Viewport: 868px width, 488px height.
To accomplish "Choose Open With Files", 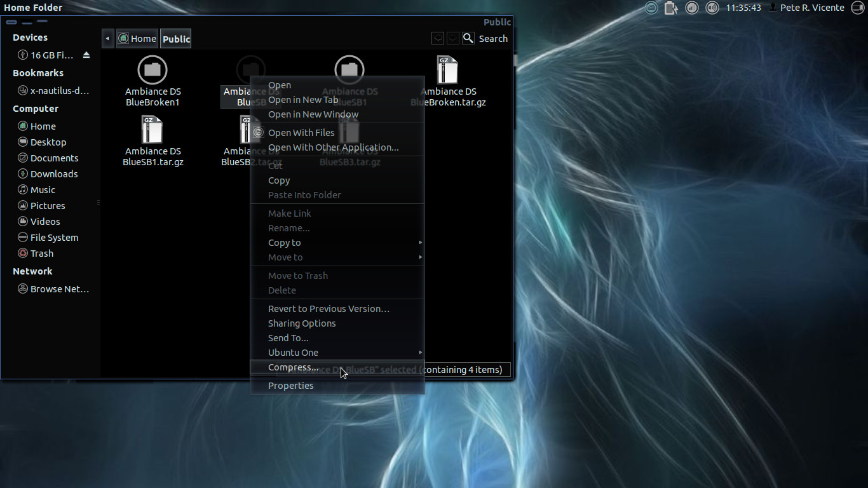I will tap(337, 133).
